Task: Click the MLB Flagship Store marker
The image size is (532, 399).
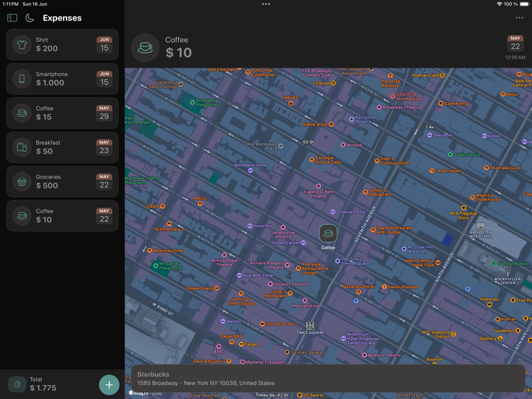Action: (x=463, y=207)
